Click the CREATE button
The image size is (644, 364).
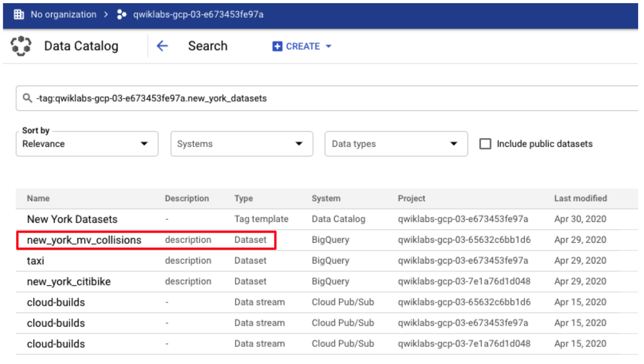pos(302,46)
